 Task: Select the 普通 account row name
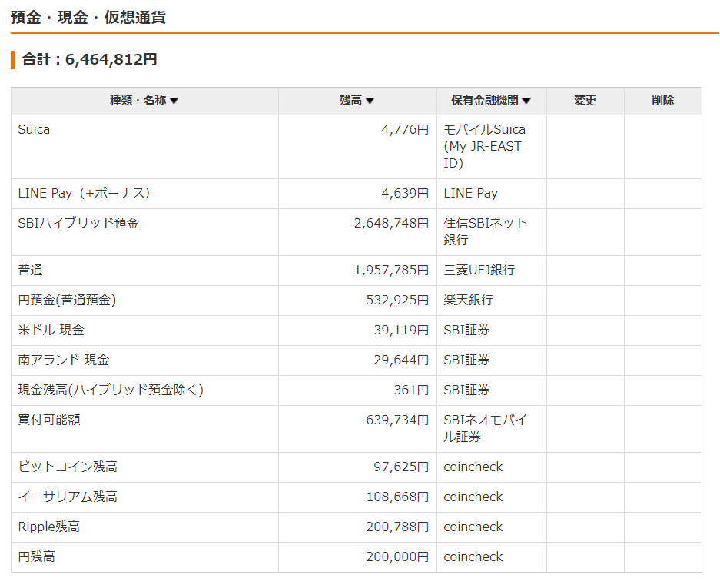[x=30, y=270]
